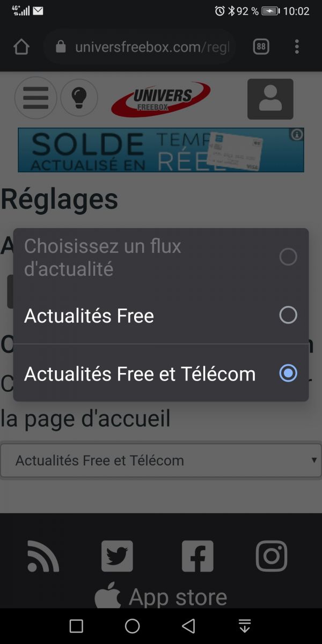Tap the Android back navigation button
Screen dimensions: 322x644
coord(188,626)
